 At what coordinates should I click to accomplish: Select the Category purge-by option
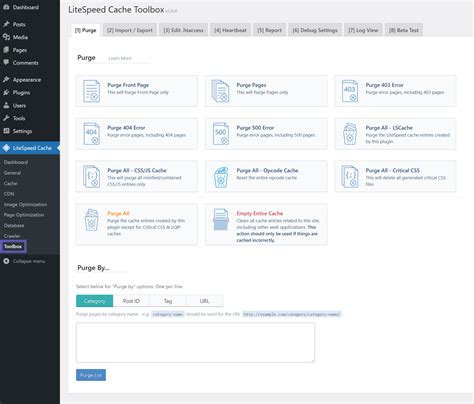95,301
